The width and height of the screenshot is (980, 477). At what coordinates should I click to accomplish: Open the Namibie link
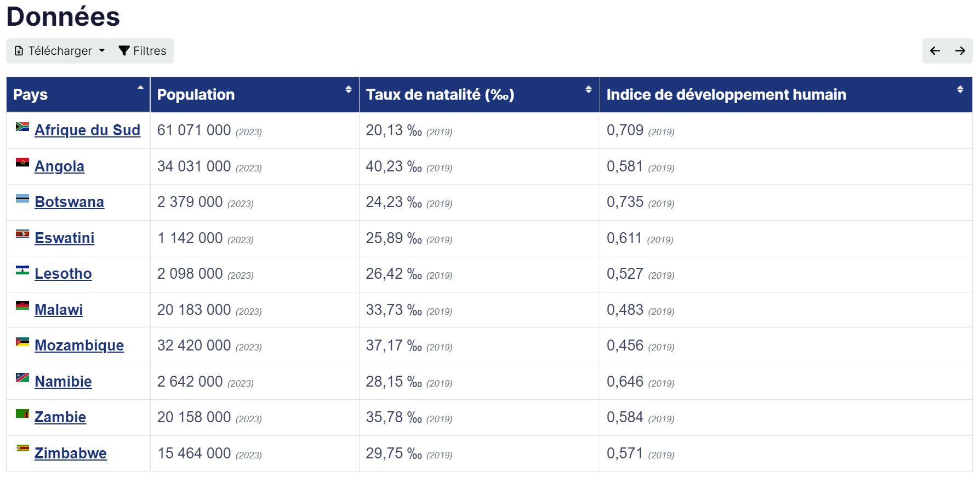click(x=63, y=382)
